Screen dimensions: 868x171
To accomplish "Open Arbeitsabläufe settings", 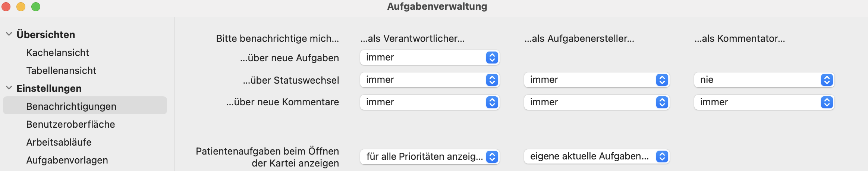I will (x=59, y=142).
